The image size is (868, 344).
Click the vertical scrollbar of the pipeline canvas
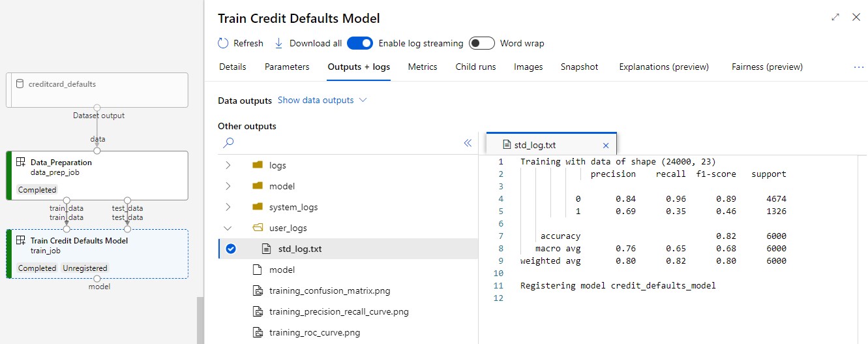pos(200,320)
